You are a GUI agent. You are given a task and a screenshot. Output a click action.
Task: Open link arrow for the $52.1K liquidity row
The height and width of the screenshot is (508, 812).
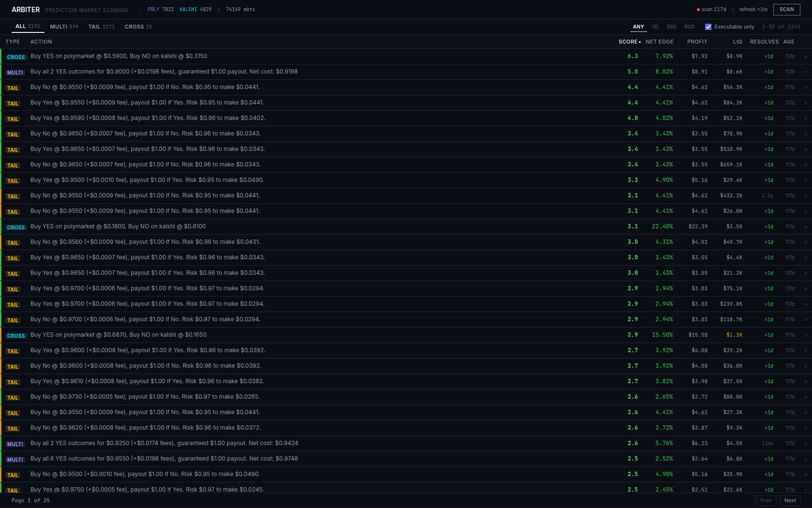(805, 119)
